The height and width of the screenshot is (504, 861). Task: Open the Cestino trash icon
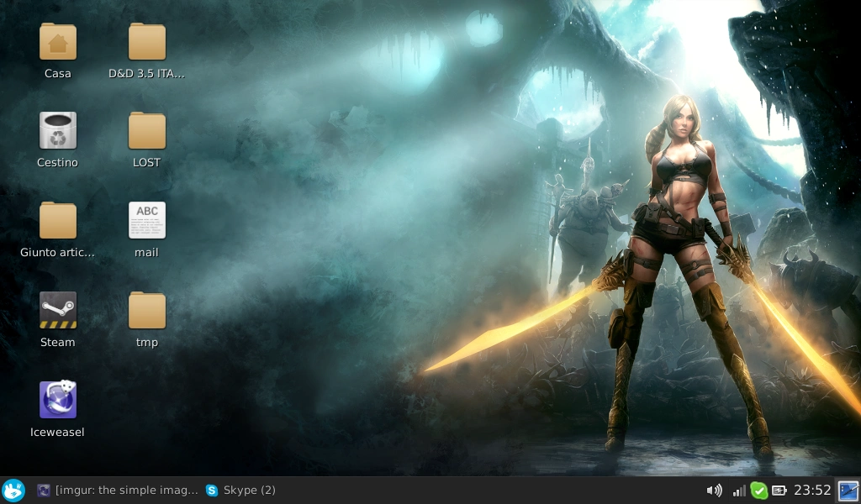point(58,130)
